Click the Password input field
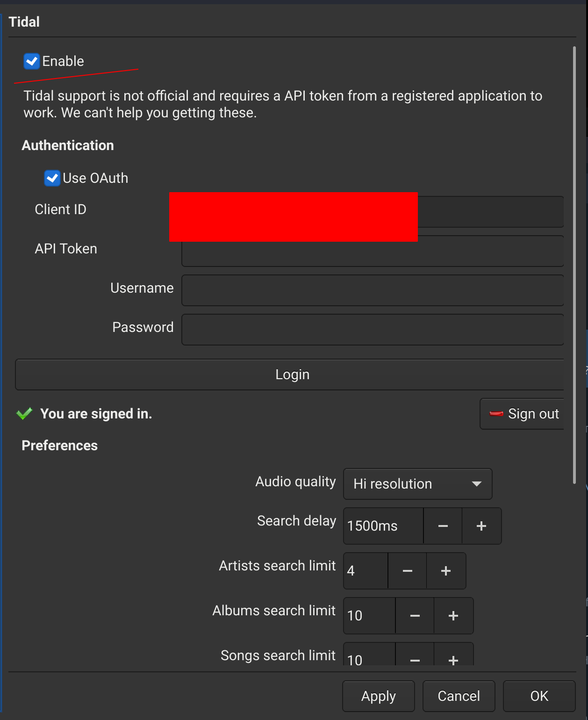588x720 pixels. 373,330
